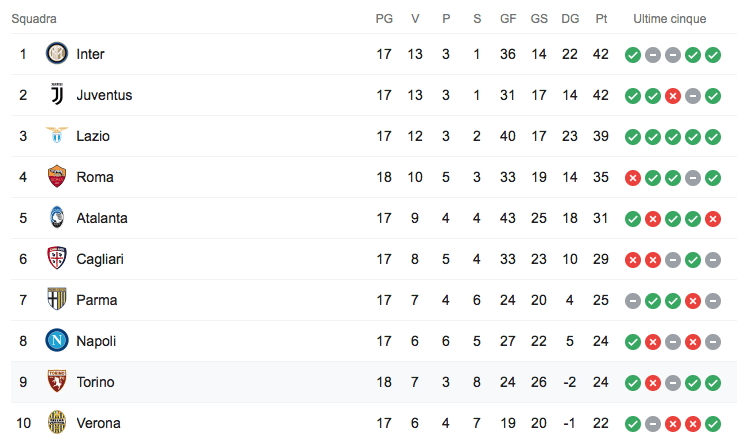The width and height of the screenshot is (737, 441).
Task: Click the Napoli 'N' logo
Action: [56, 341]
